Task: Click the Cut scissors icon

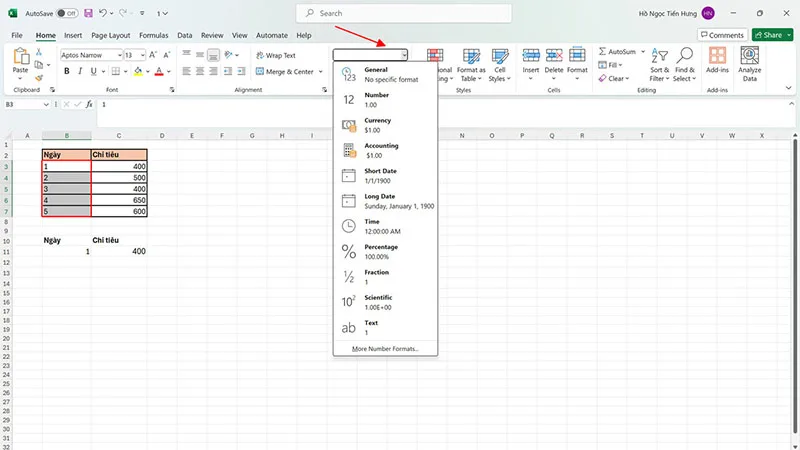Action: [39, 52]
